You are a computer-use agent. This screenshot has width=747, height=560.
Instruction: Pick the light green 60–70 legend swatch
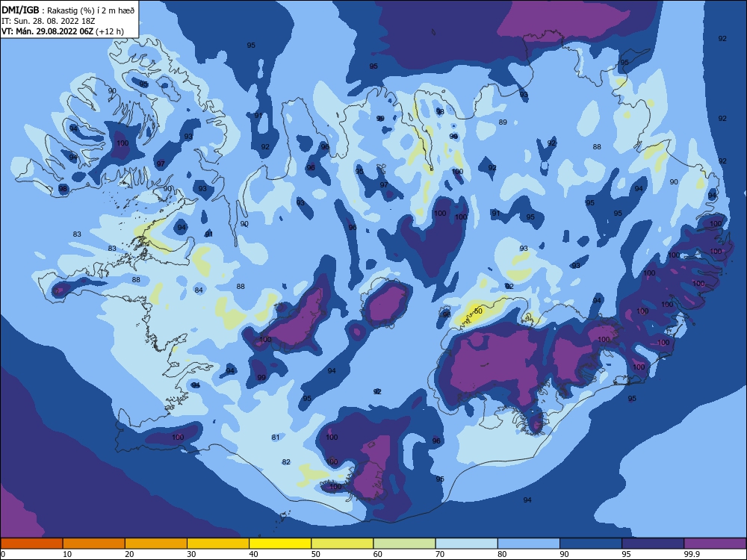coord(404,544)
